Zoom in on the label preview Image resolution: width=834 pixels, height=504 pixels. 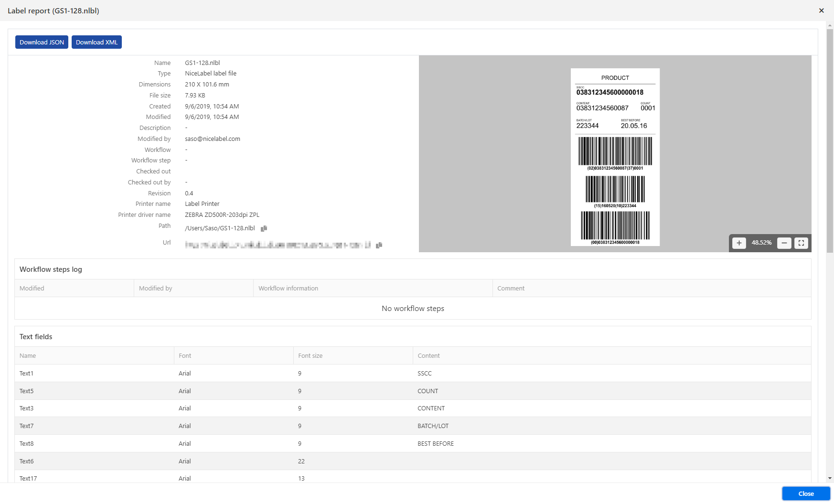739,243
